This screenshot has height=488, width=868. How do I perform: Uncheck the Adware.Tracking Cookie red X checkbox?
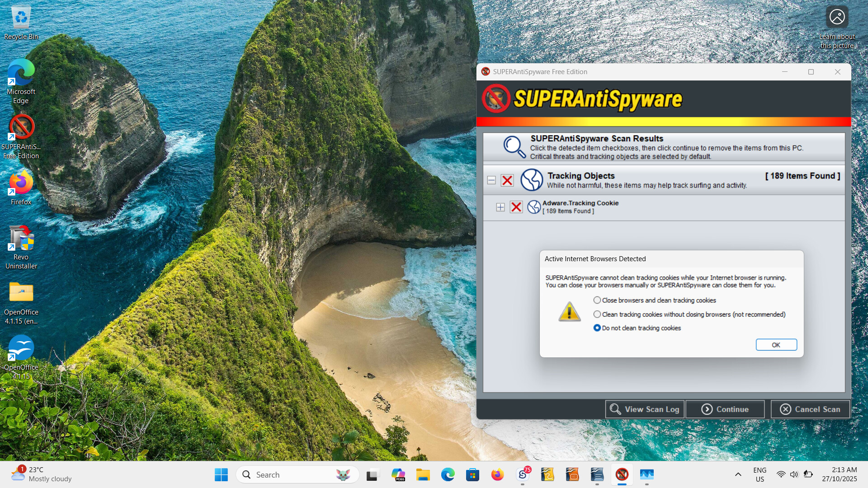coord(516,207)
